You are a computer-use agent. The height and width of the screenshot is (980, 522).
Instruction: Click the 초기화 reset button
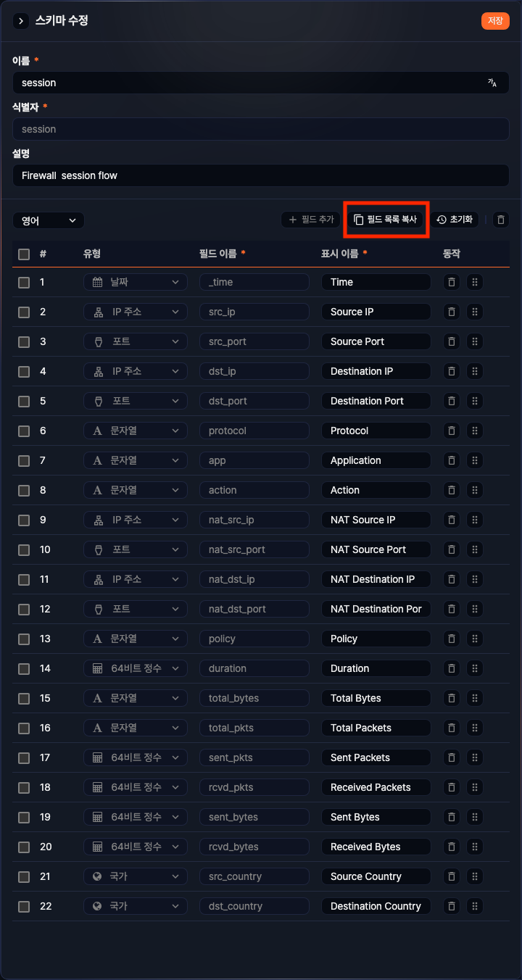click(455, 220)
